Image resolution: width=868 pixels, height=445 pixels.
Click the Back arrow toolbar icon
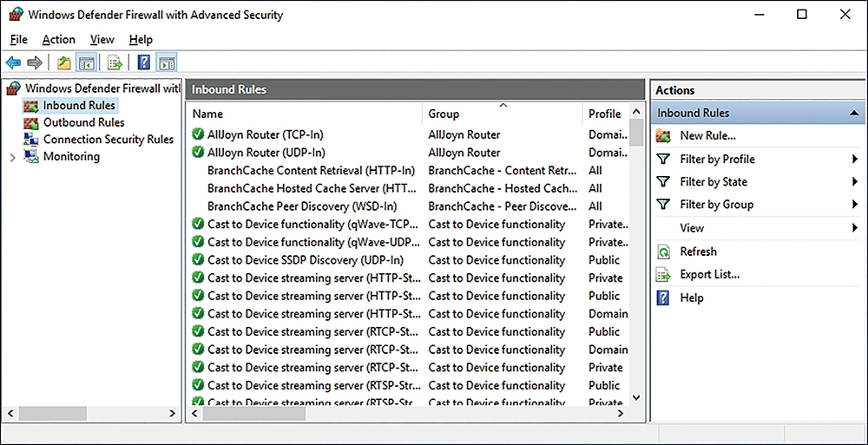click(13, 62)
